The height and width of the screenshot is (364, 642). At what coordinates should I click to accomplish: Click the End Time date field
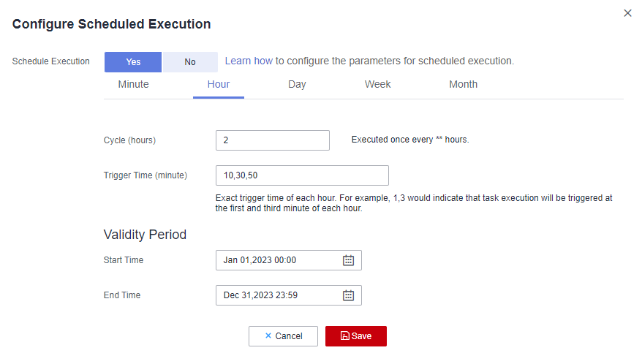(278, 295)
